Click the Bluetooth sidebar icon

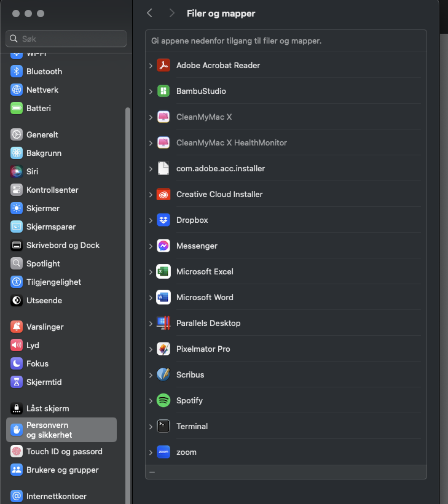[x=17, y=71]
